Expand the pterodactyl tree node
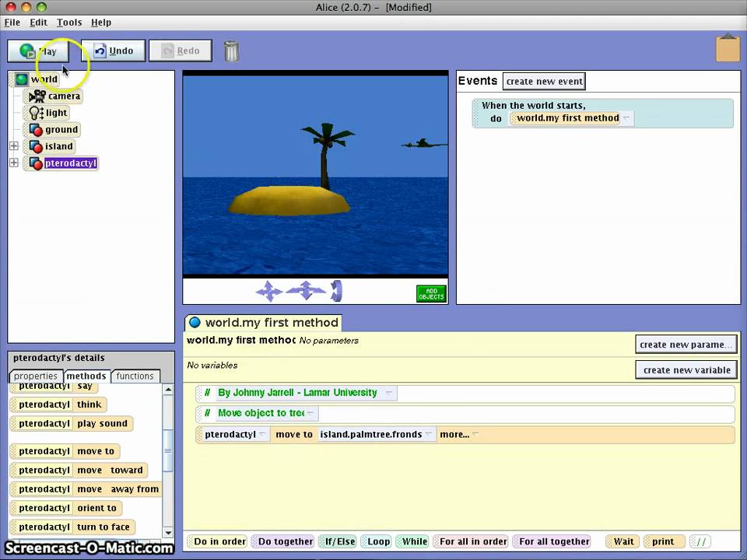This screenshot has height=560, width=747. [14, 163]
